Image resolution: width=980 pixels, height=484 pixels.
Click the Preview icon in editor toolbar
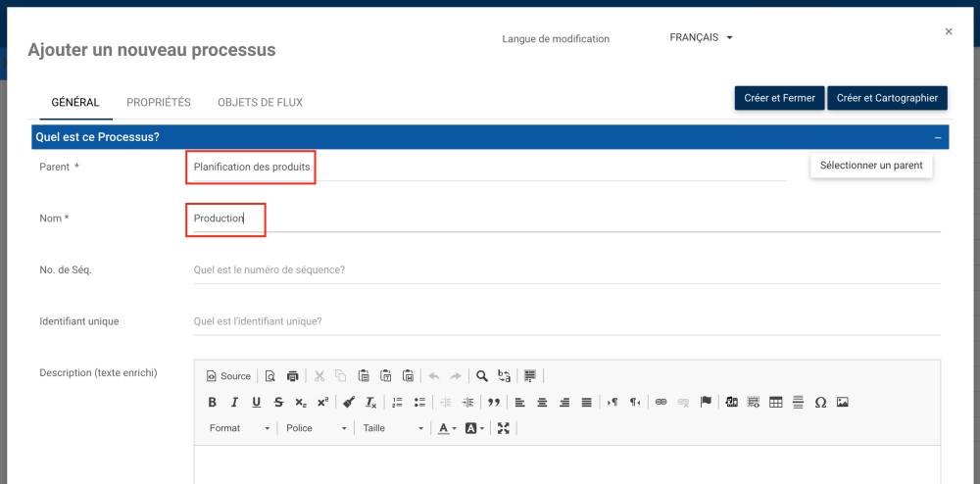(x=270, y=376)
